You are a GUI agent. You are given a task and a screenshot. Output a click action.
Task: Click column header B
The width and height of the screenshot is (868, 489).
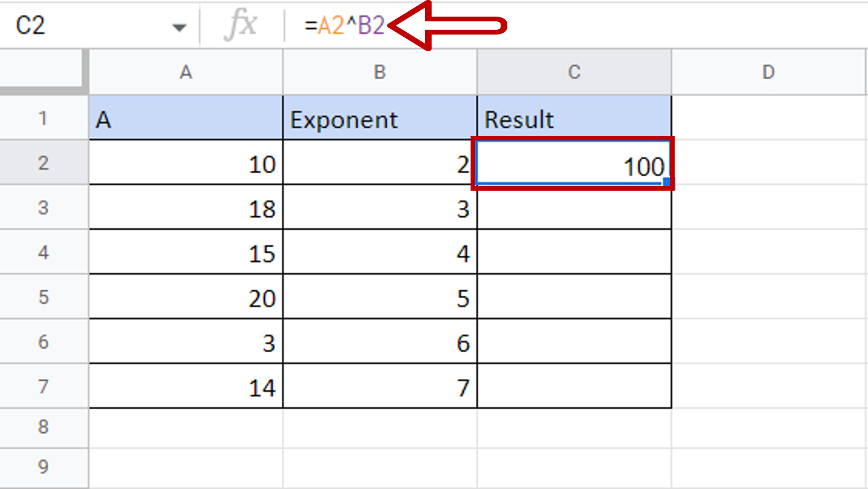point(379,72)
